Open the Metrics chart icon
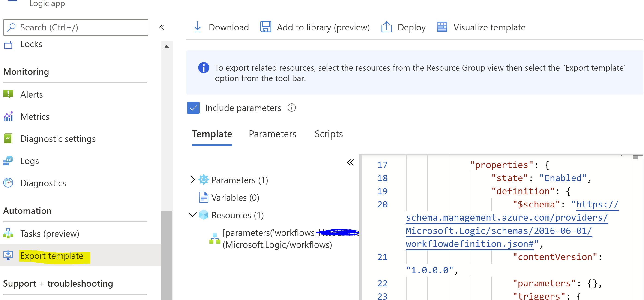Screen dimensions: 644x300 [8, 117]
